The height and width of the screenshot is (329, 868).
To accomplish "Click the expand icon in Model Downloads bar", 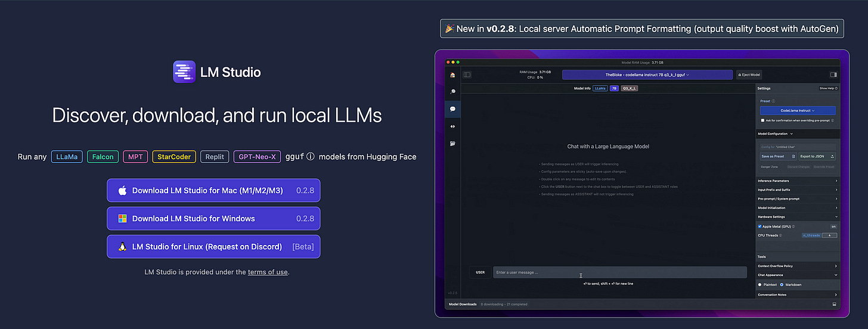I will click(x=834, y=304).
